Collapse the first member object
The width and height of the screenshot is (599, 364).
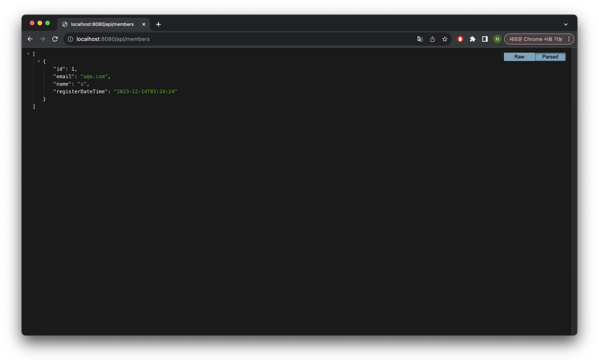tap(39, 61)
